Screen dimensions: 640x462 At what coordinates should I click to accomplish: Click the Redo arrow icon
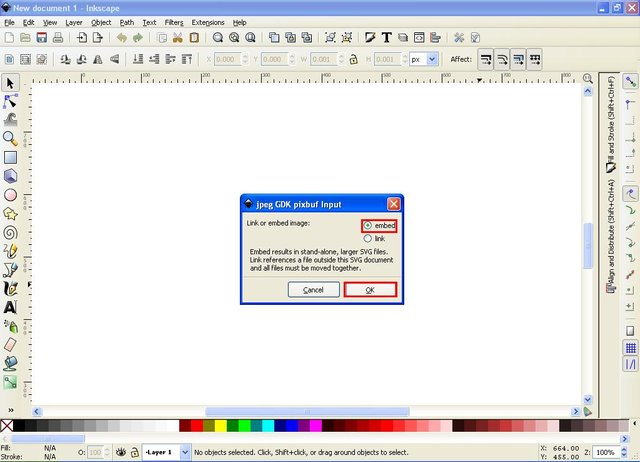pyautogui.click(x=138, y=38)
